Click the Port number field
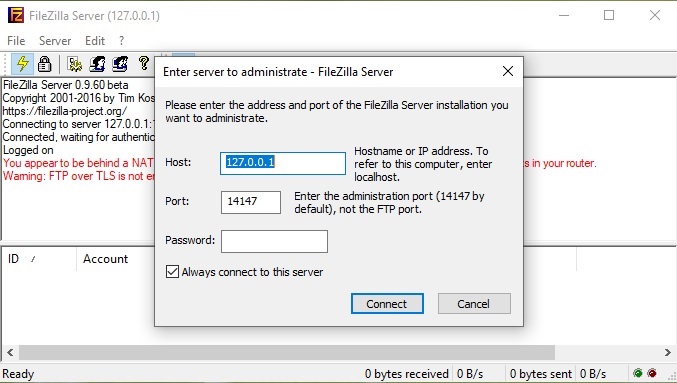Viewport: 677px width, 383px height. coord(251,202)
